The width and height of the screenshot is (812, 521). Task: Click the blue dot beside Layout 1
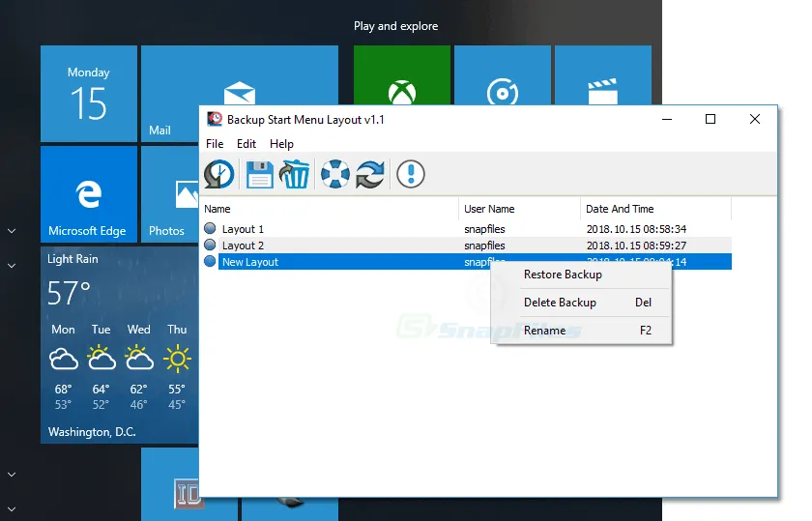[x=210, y=228]
